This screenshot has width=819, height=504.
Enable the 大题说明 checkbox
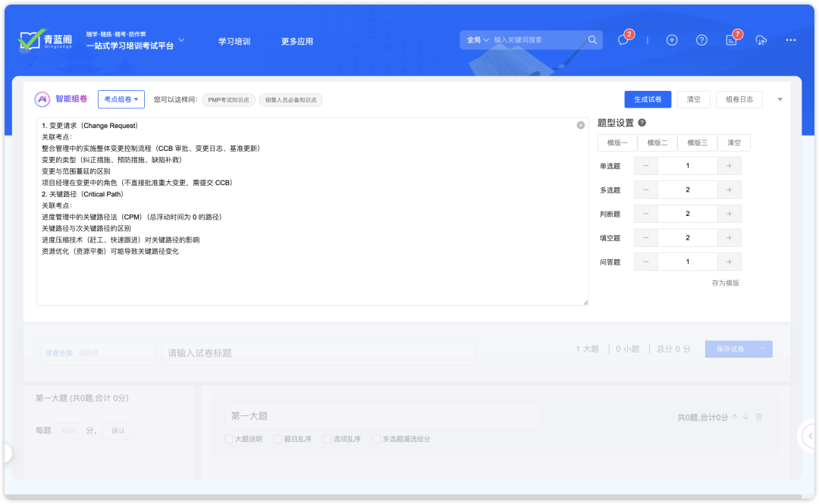[228, 439]
